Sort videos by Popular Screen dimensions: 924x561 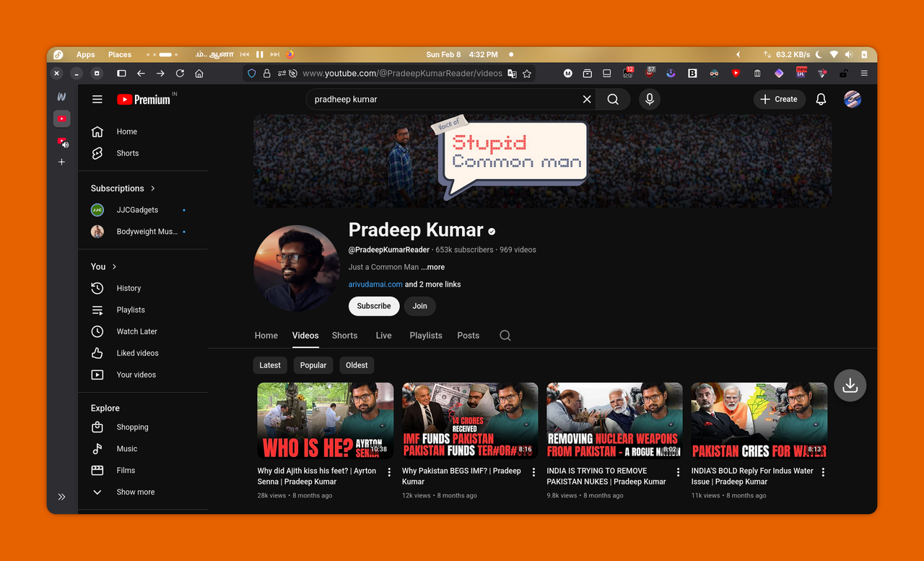point(313,365)
